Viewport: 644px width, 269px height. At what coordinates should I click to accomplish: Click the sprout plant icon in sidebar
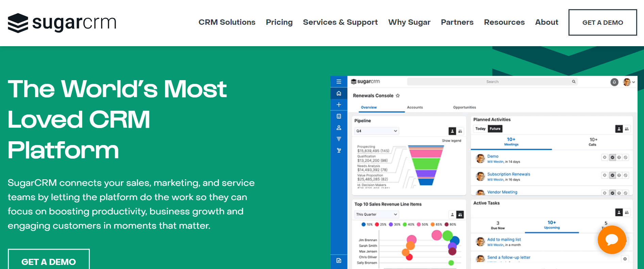pyautogui.click(x=339, y=150)
